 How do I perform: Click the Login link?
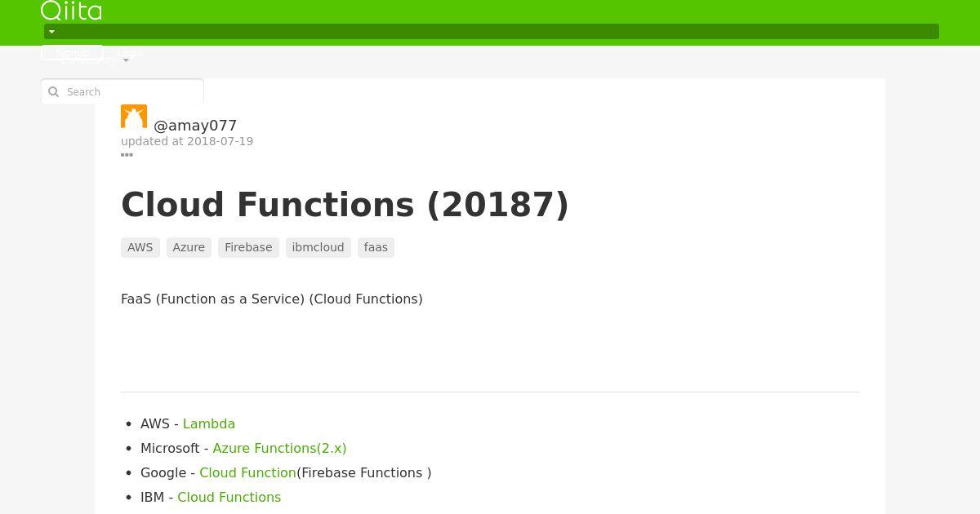point(130,52)
